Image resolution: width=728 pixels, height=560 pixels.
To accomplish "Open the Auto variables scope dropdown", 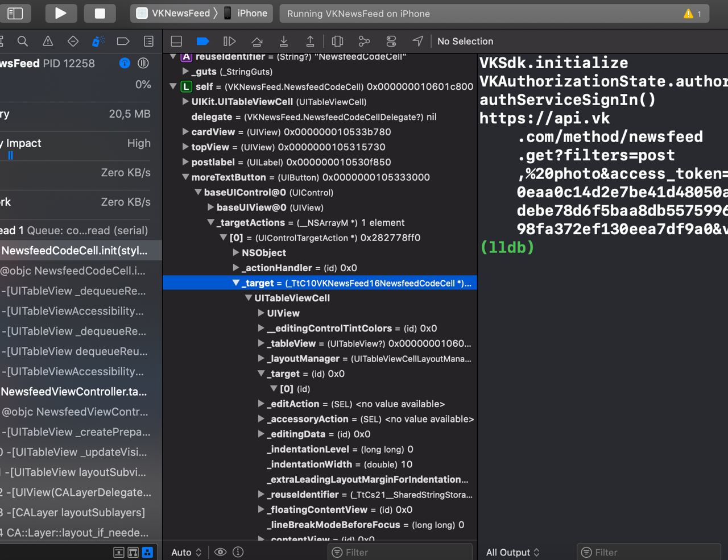I will point(187,552).
